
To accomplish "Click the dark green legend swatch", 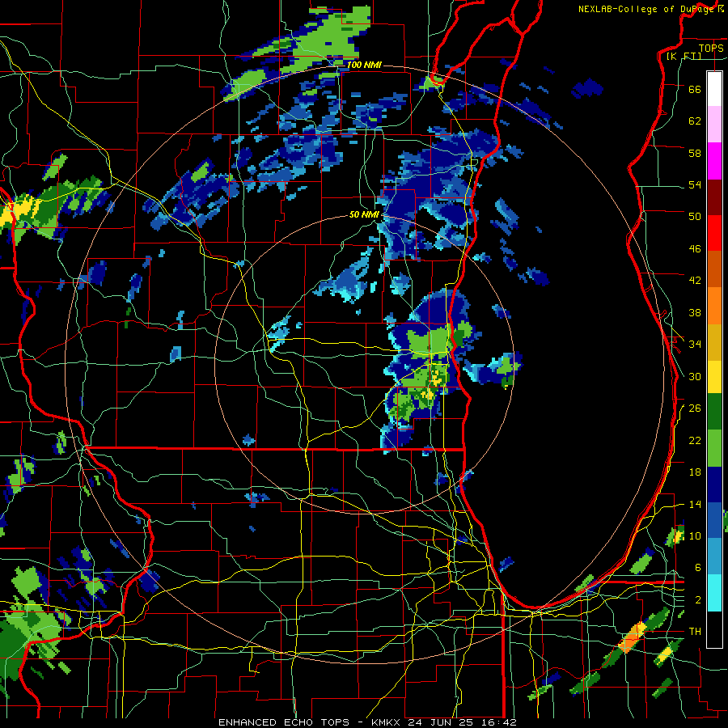I will point(714,412).
